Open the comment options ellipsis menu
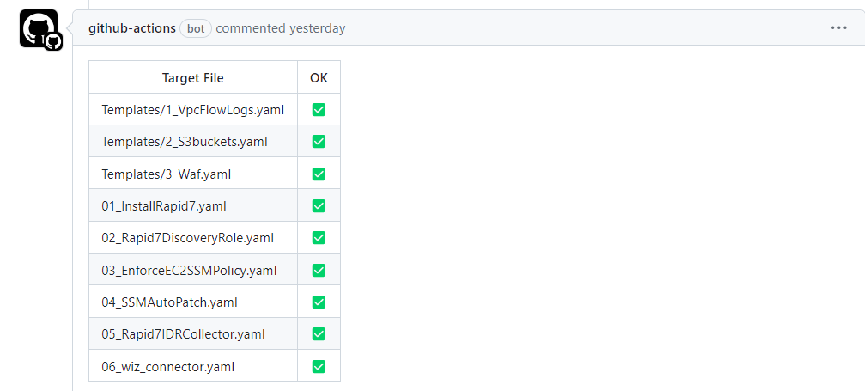This screenshot has width=868, height=391. pos(839,28)
